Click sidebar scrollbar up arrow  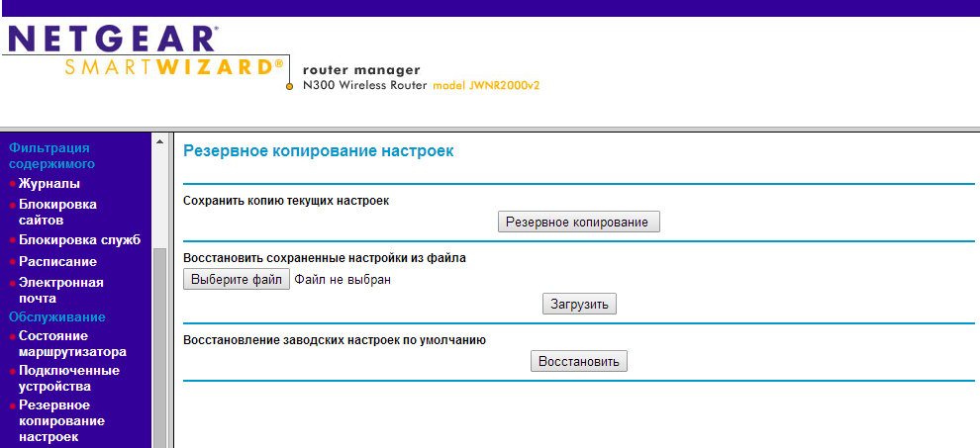coord(160,141)
